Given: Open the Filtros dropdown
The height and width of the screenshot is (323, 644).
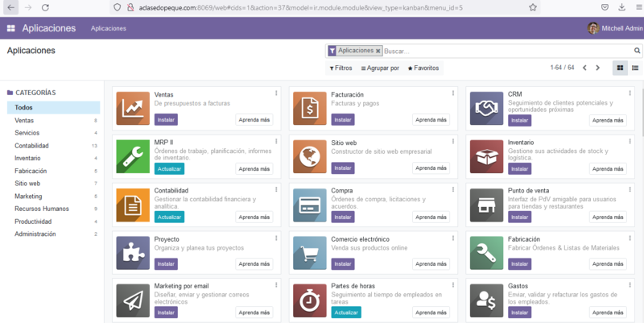Looking at the screenshot, I should point(341,68).
